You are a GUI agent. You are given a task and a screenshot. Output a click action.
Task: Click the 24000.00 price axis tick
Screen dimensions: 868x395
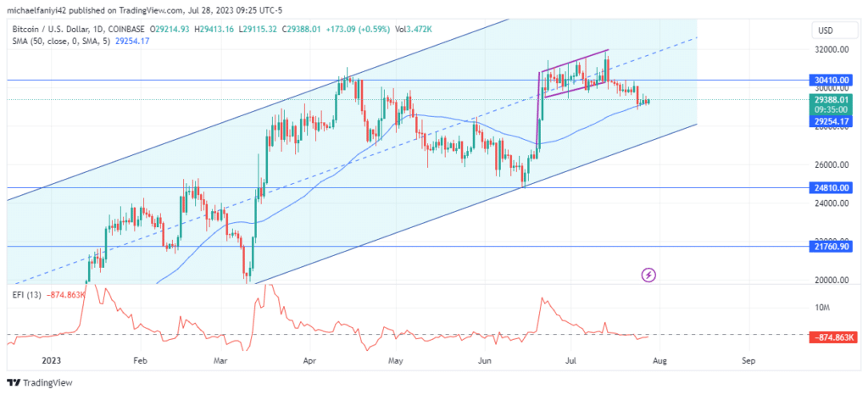tap(831, 203)
